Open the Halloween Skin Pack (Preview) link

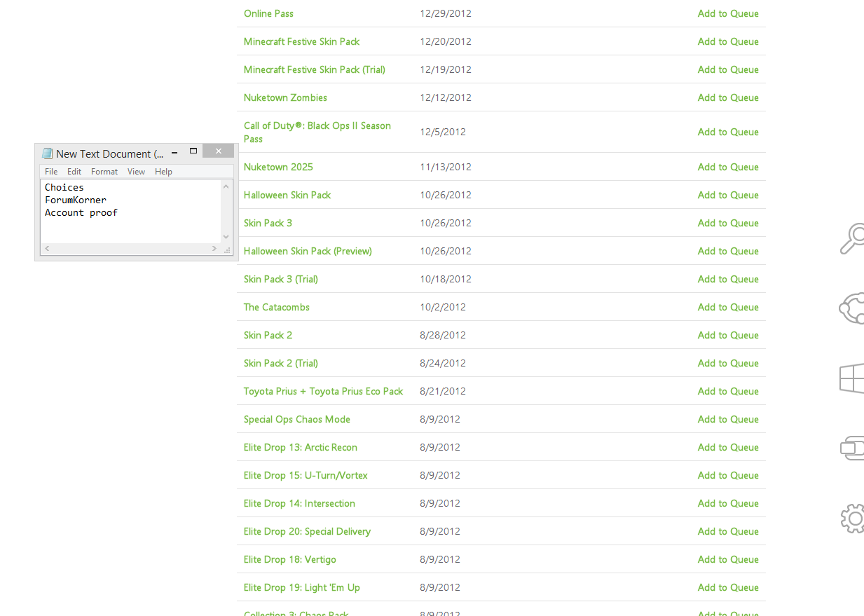click(308, 251)
